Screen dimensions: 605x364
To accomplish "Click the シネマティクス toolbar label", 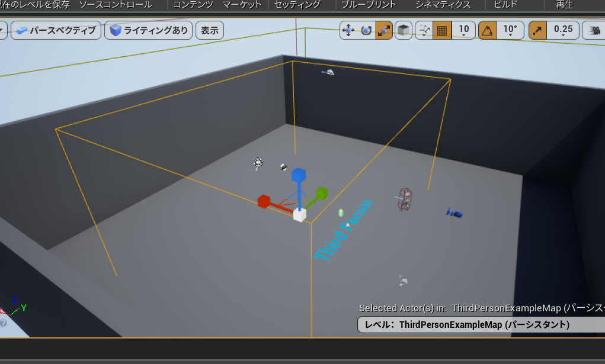I will 443,5.
